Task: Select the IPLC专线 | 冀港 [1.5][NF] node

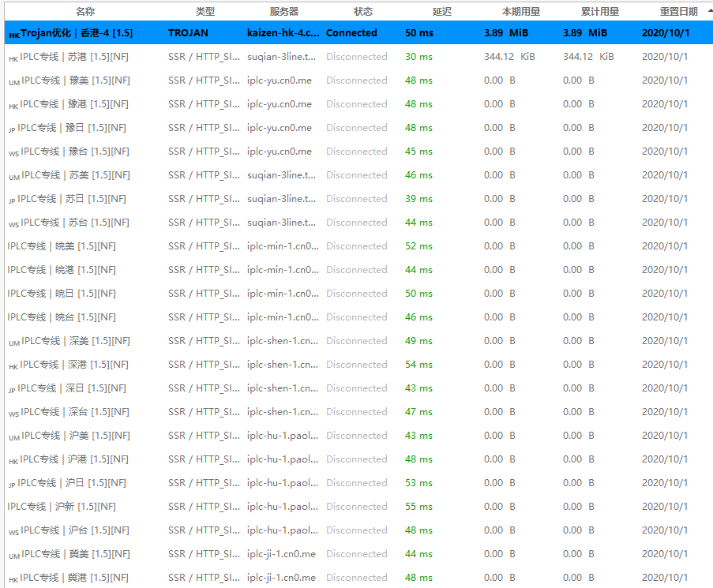Action: (x=358, y=578)
